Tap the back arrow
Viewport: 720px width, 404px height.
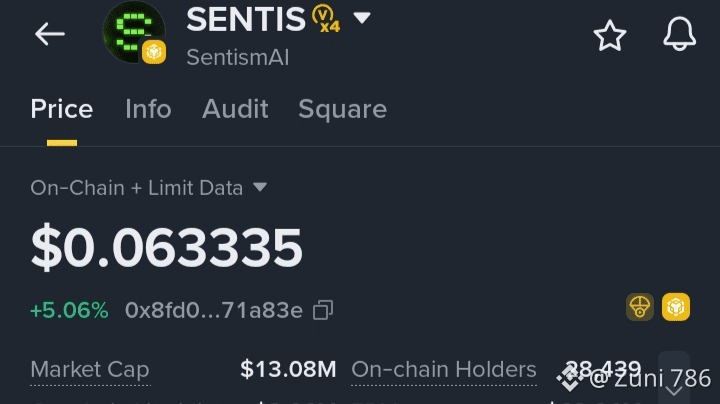[x=49, y=34]
